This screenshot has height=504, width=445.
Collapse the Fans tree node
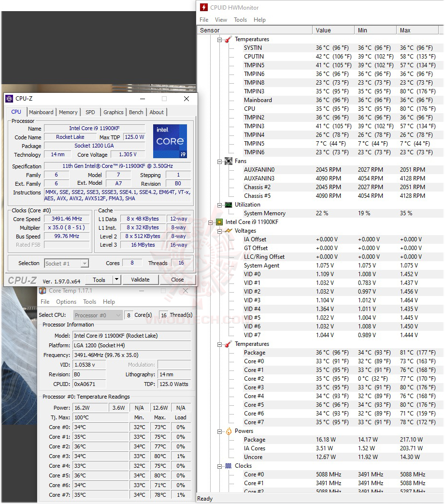[220, 162]
